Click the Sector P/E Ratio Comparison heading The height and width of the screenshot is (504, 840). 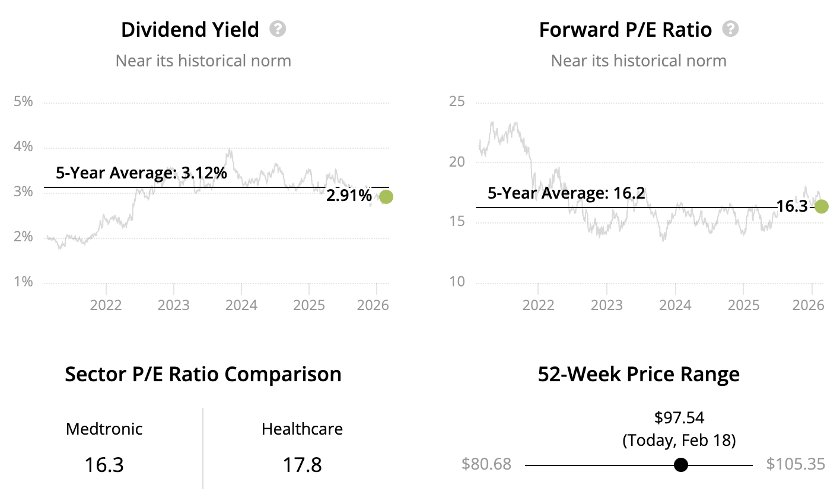pyautogui.click(x=203, y=375)
